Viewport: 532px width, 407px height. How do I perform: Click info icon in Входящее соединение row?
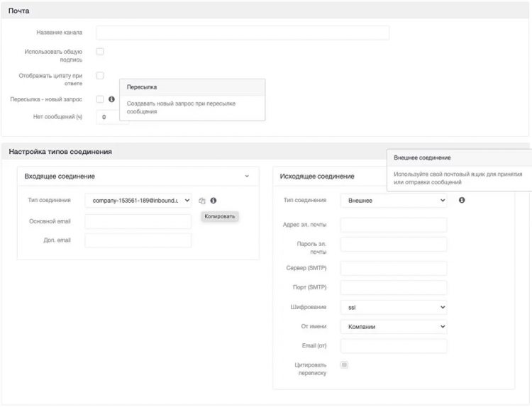(x=213, y=201)
